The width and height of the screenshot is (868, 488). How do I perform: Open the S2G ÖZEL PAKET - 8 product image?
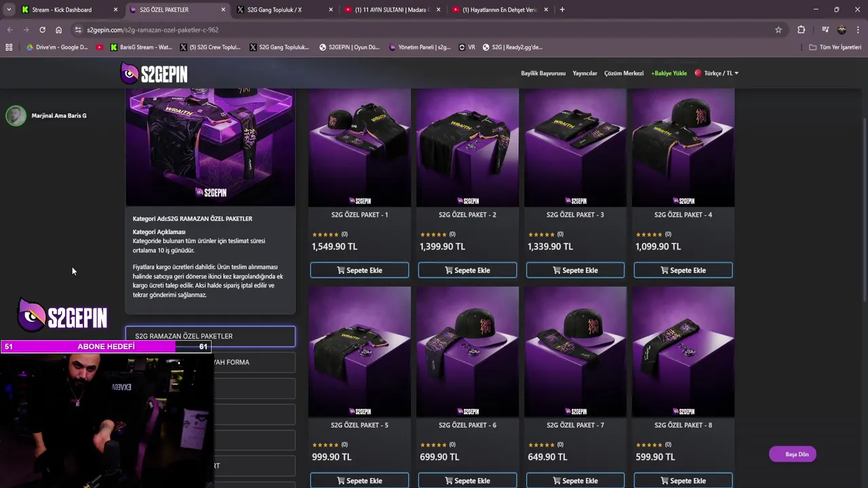(683, 352)
